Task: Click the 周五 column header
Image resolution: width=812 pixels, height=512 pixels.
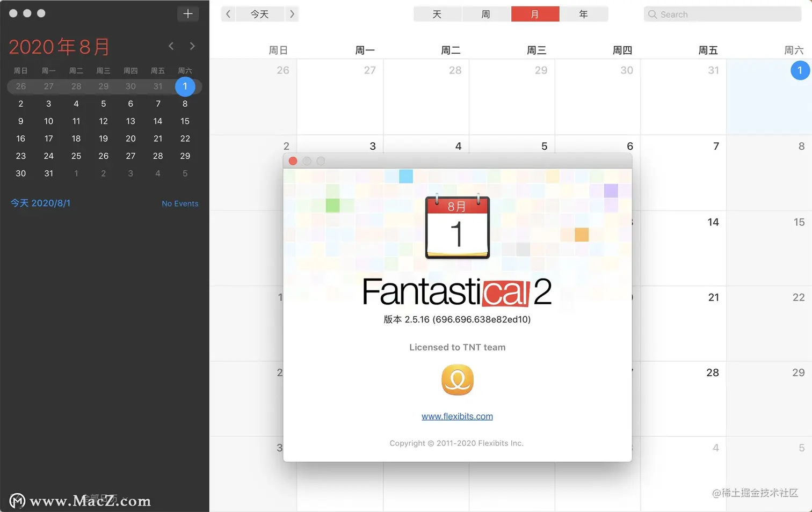Action: click(x=708, y=50)
